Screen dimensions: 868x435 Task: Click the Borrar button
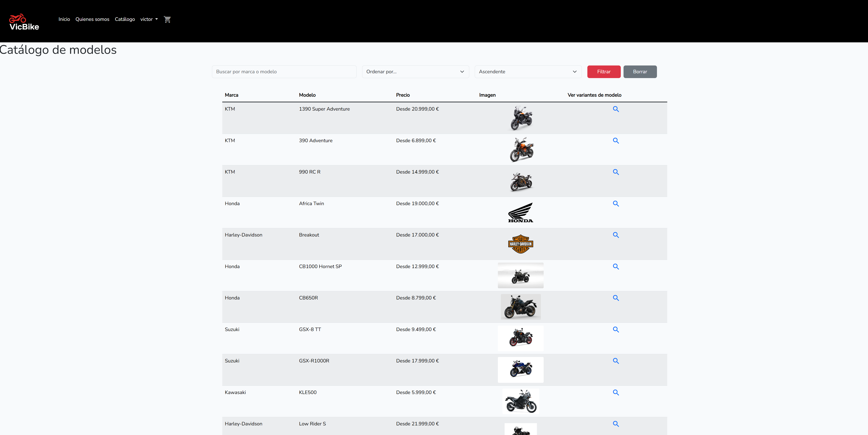[x=640, y=72]
